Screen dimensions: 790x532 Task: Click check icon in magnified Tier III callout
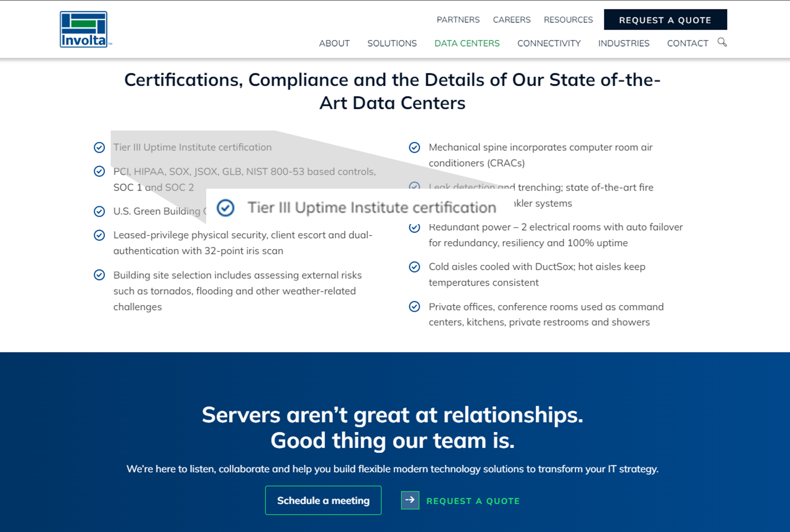coord(226,208)
